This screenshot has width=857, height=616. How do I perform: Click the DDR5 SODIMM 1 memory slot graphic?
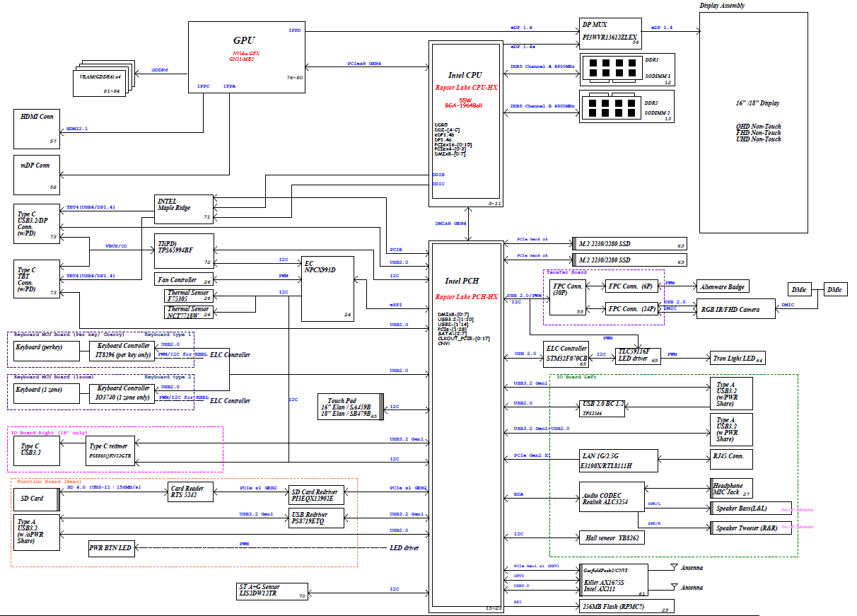click(610, 70)
